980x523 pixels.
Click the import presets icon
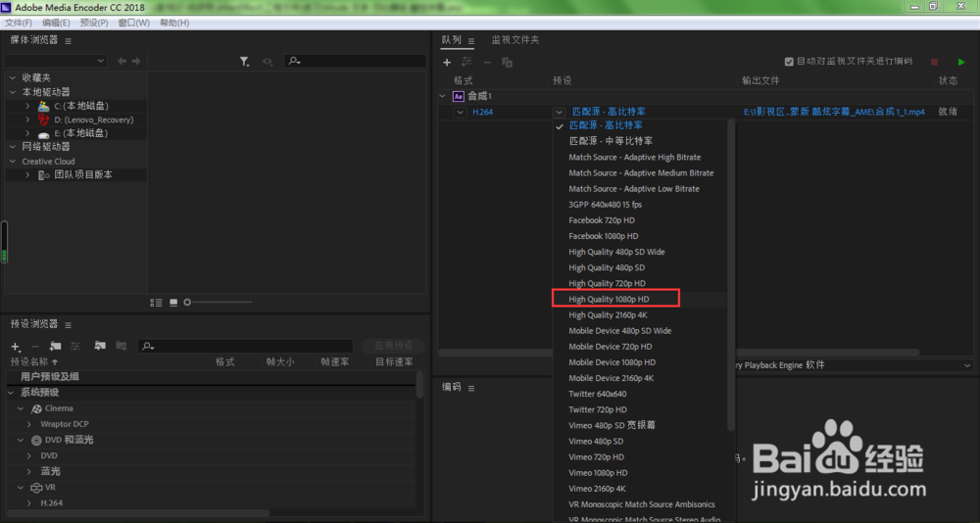point(100,346)
